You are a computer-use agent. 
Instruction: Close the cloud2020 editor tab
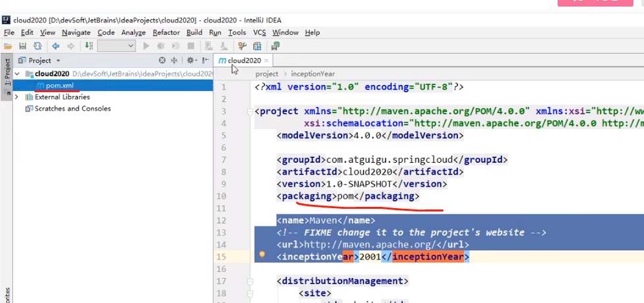[x=266, y=61]
